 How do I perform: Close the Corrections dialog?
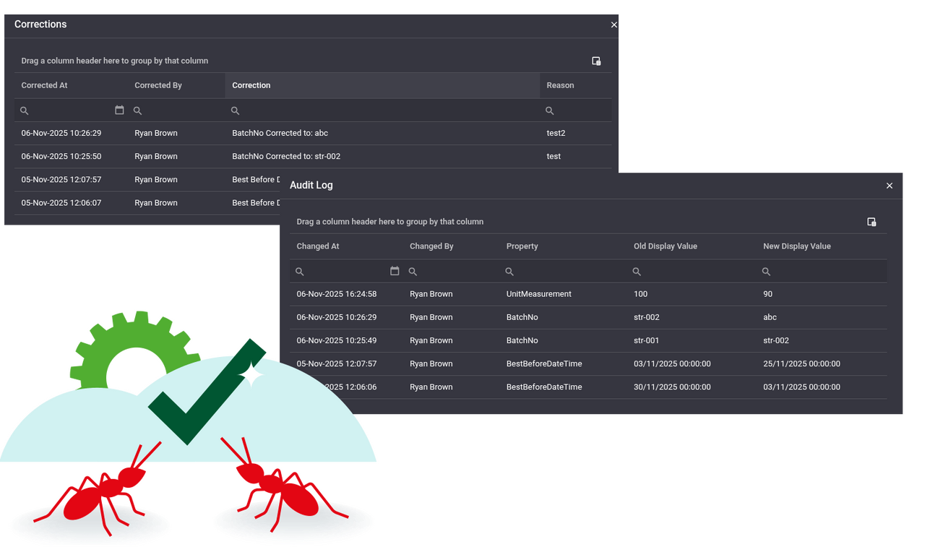coord(614,25)
